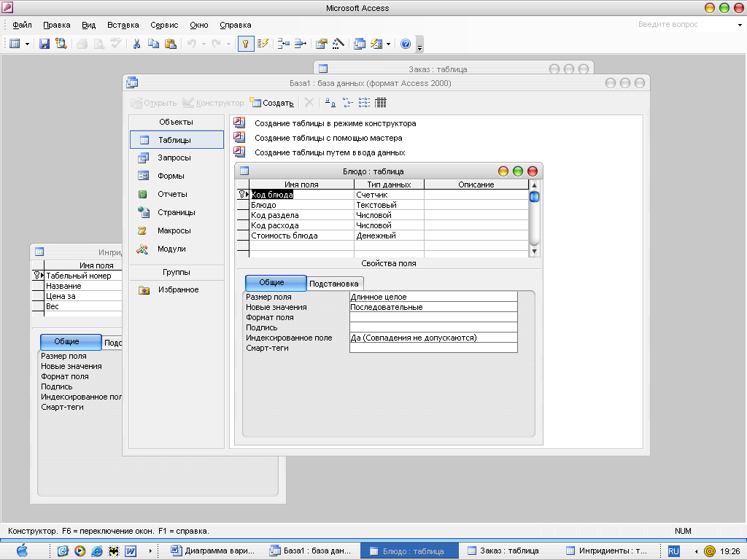Open the Файл menu
747x560 pixels.
point(22,25)
